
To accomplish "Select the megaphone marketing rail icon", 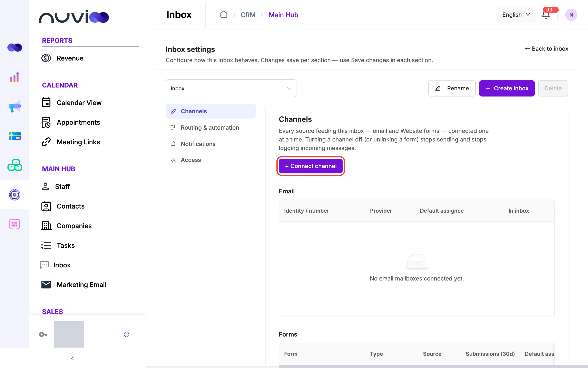I will (14, 106).
